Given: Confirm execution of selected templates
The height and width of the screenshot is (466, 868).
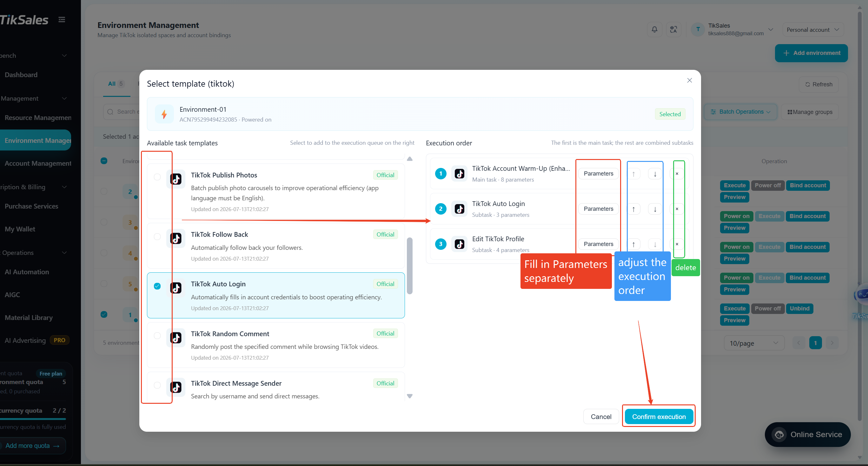Looking at the screenshot, I should (659, 417).
